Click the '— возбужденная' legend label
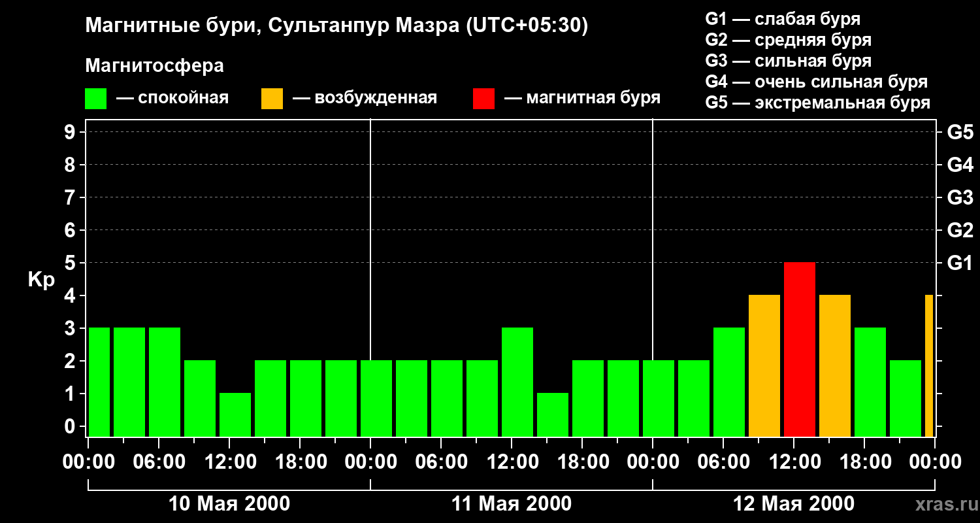 365,99
